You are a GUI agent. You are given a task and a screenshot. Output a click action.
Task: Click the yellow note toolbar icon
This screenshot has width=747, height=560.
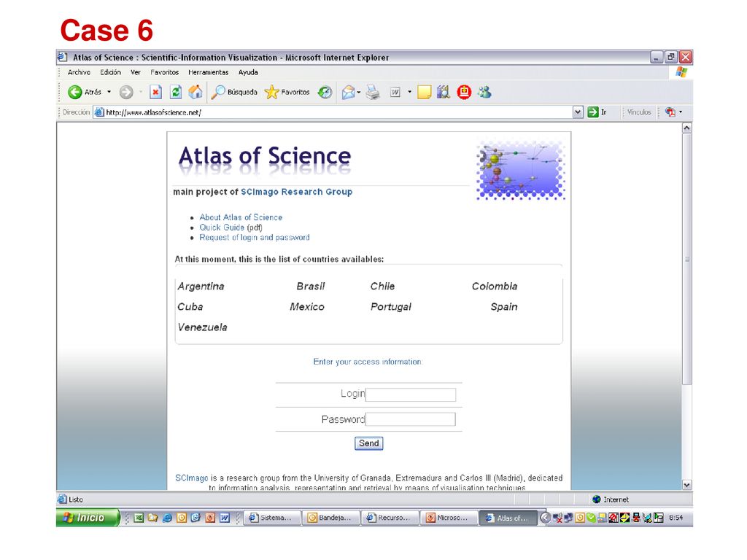click(x=424, y=92)
